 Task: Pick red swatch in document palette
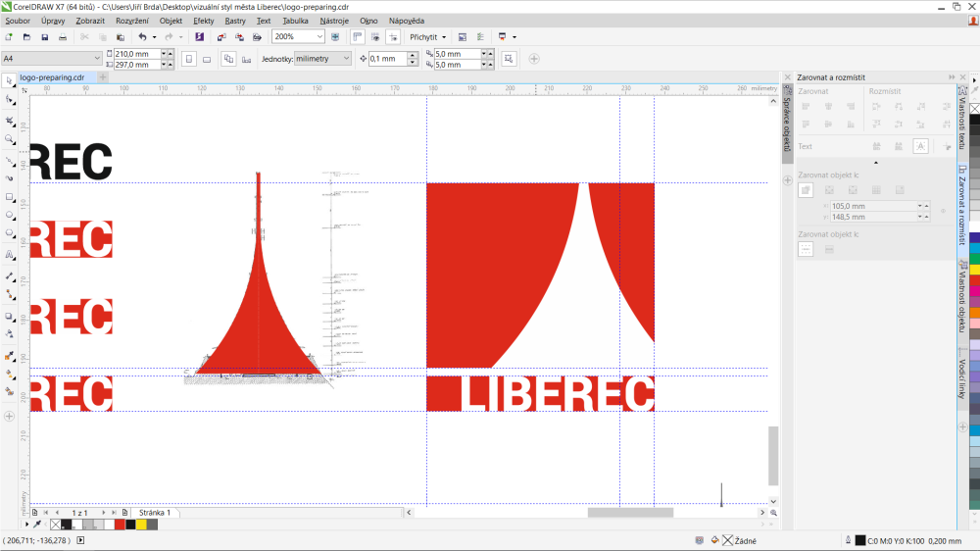[x=120, y=525]
